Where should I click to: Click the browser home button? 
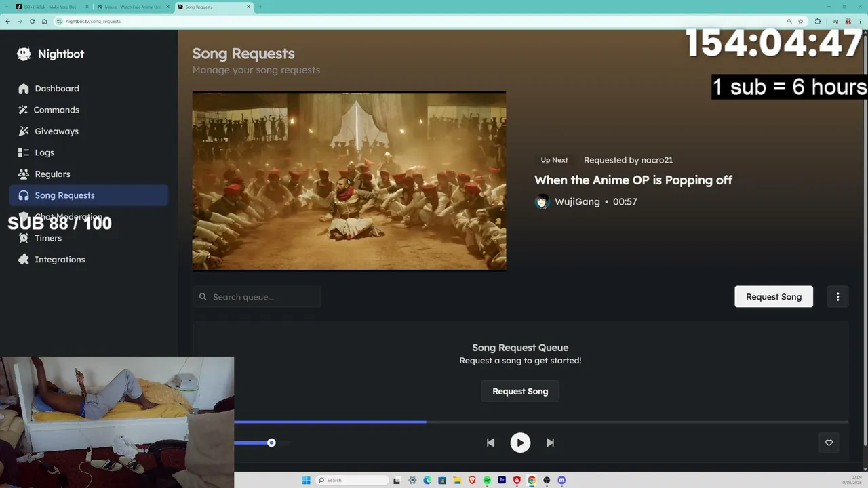click(x=44, y=21)
